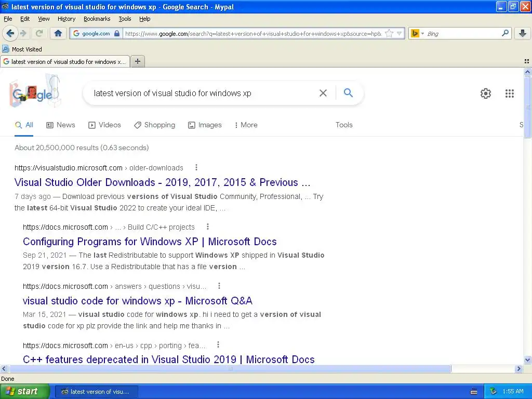The image size is (532, 399).
Task: Open the Windows Start button
Action: tap(25, 392)
